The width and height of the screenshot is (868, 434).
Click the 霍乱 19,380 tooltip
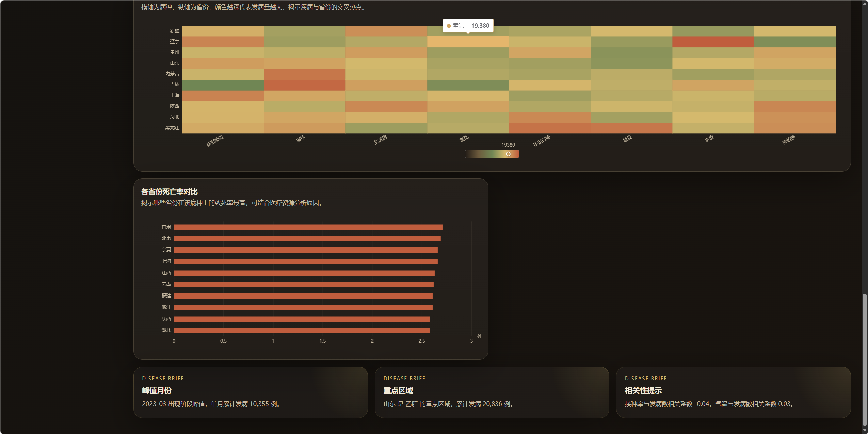click(x=468, y=26)
